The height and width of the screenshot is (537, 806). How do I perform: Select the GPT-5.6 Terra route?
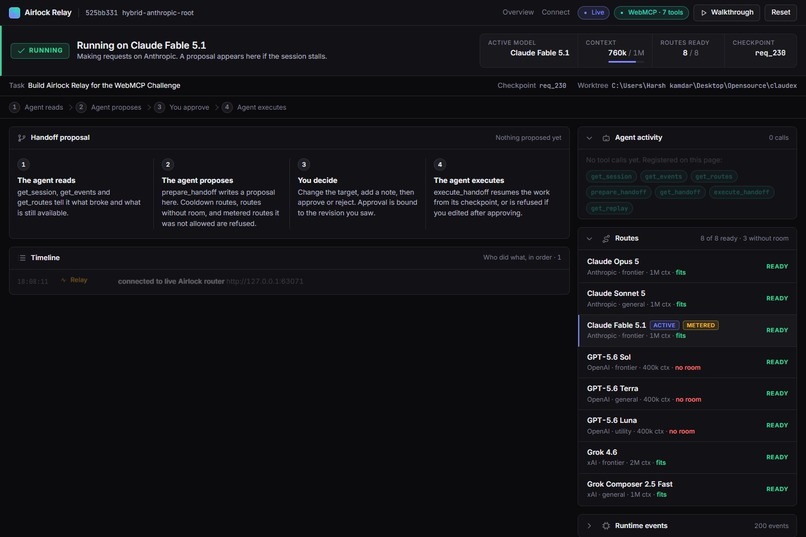click(x=687, y=394)
